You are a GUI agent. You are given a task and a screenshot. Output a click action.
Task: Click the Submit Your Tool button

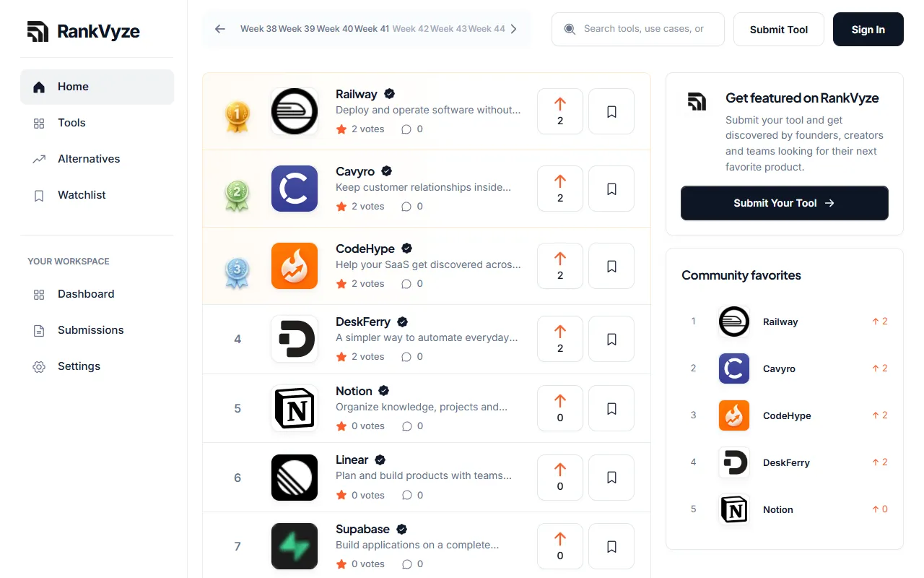click(x=785, y=203)
